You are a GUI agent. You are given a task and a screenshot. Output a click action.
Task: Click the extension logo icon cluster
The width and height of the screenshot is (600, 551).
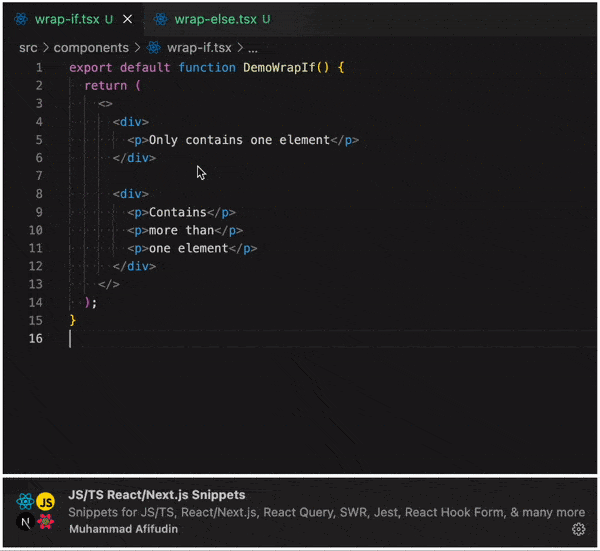pyautogui.click(x=35, y=512)
